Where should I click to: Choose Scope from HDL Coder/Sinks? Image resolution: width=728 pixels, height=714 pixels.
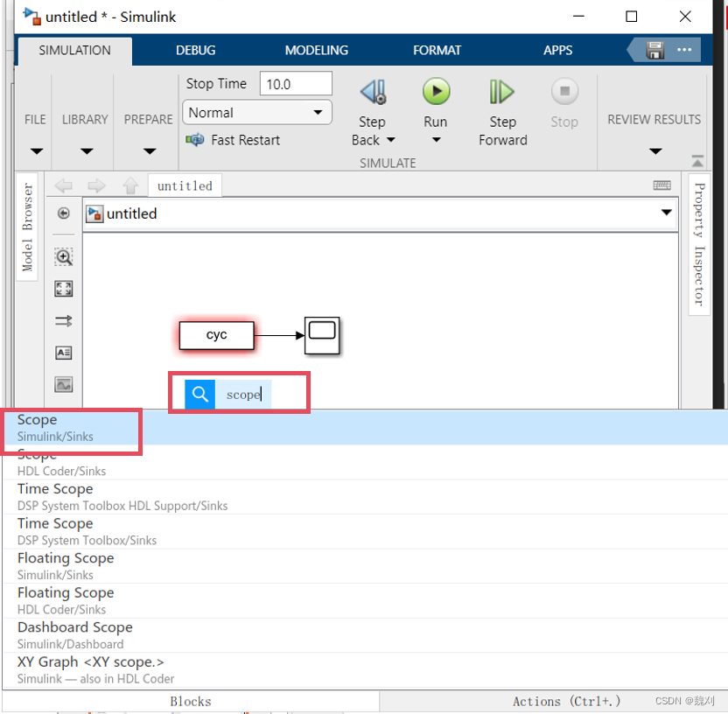pos(366,462)
